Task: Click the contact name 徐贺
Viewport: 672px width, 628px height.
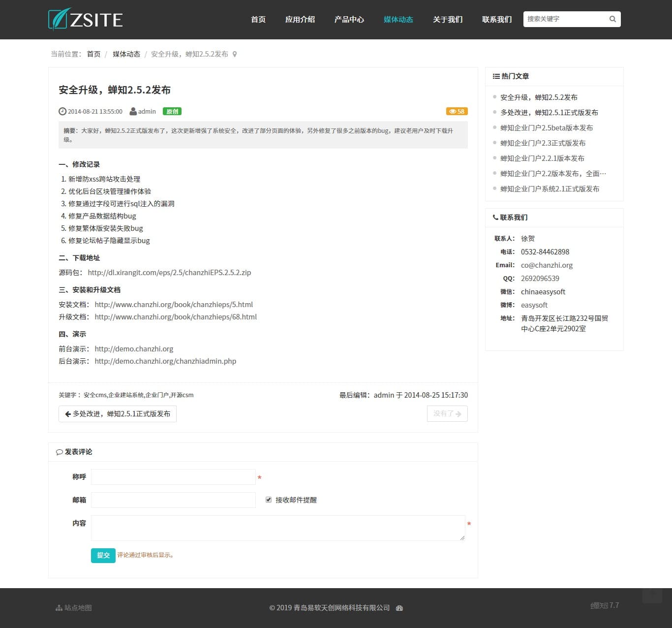Action: 528,239
